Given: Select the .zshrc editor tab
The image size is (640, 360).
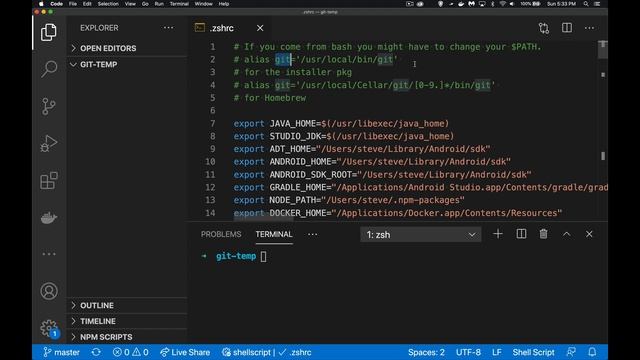Looking at the screenshot, I should [222, 28].
